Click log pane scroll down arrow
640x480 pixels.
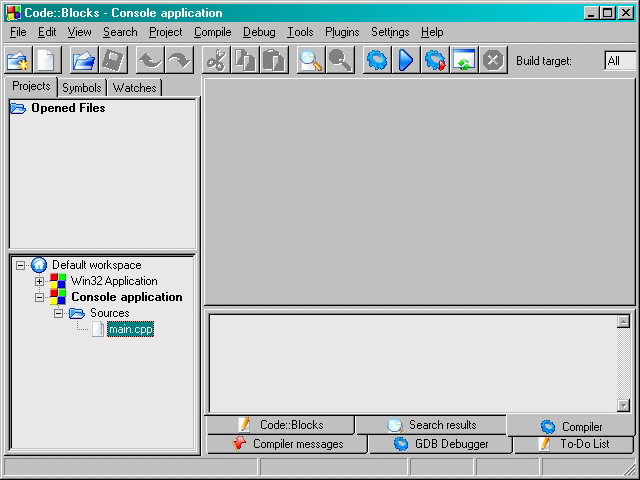623,405
